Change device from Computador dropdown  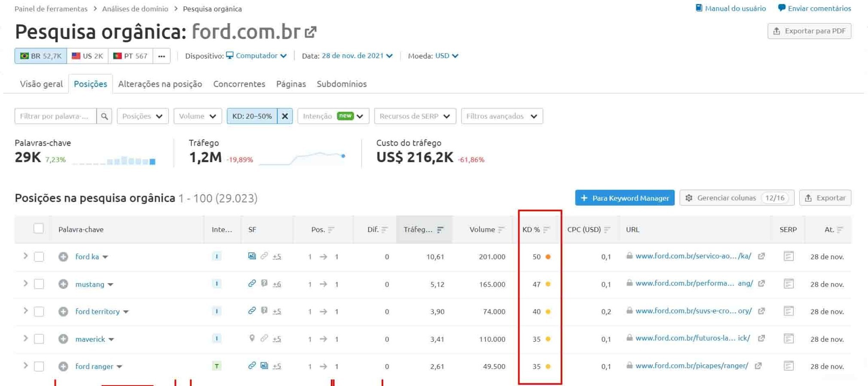coord(257,56)
